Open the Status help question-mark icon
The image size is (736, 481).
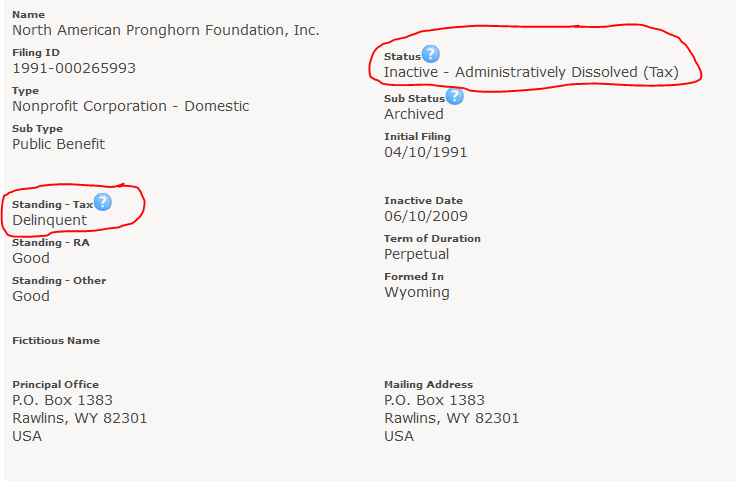430,54
